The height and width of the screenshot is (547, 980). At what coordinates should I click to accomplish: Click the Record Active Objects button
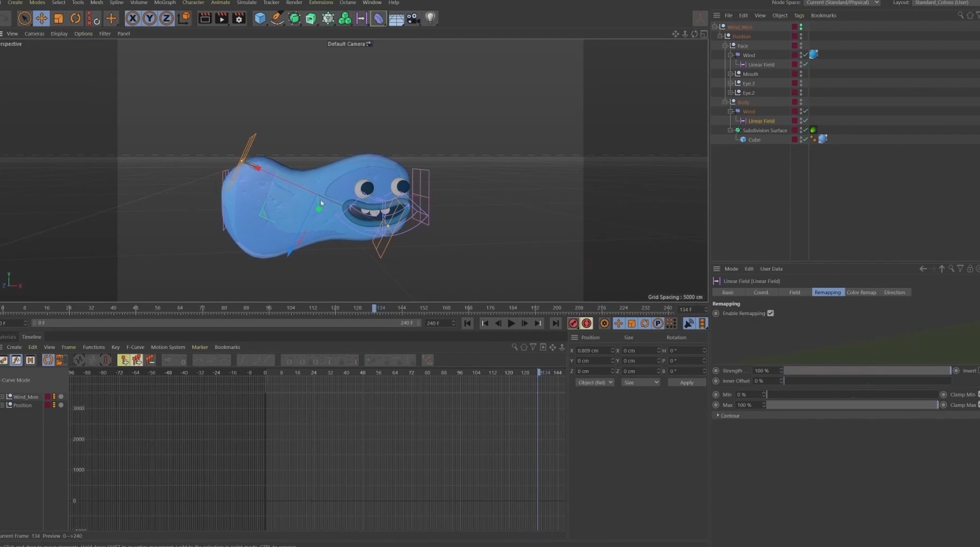573,323
